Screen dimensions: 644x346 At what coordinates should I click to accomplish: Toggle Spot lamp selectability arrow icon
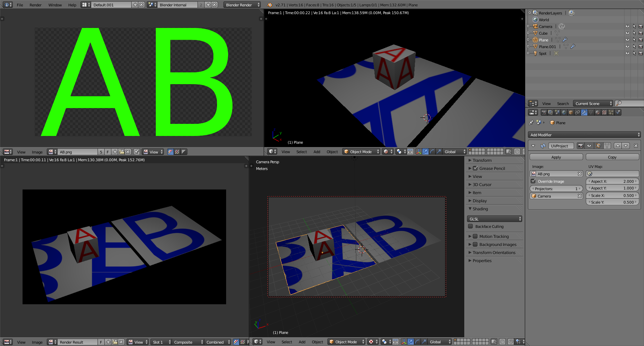[x=634, y=53]
